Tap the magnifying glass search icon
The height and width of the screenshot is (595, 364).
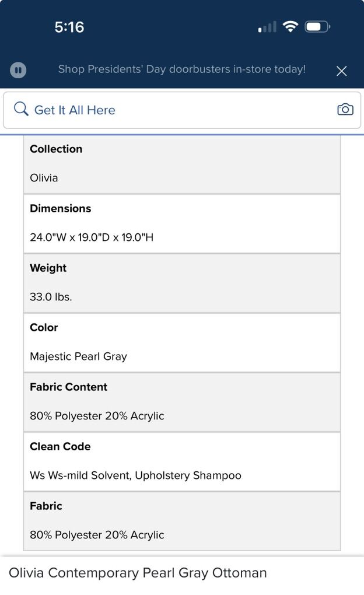click(x=21, y=109)
